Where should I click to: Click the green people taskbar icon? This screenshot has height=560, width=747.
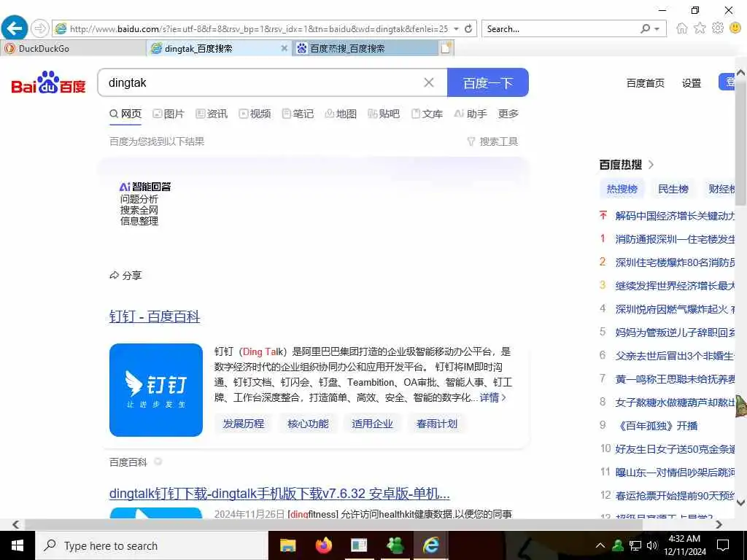point(395,545)
